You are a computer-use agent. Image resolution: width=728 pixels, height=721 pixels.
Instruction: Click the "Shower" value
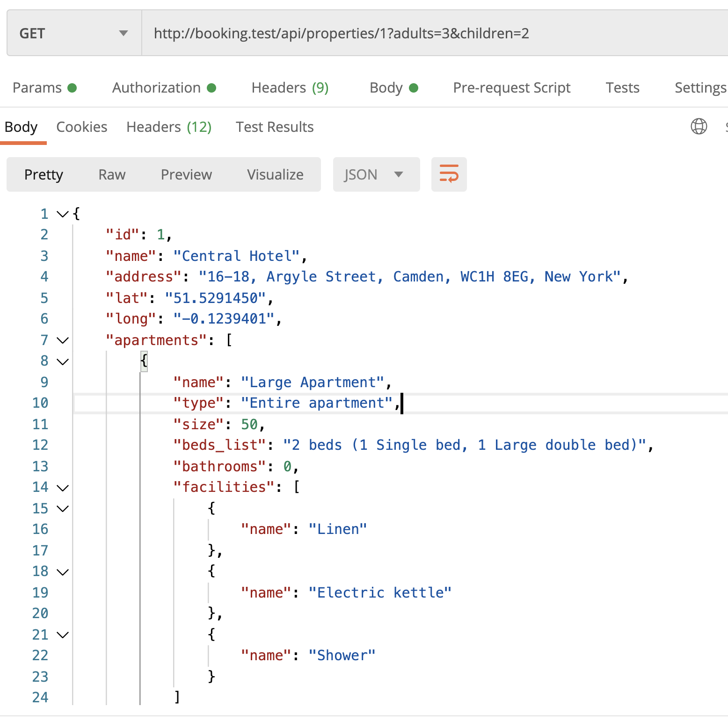click(x=342, y=656)
